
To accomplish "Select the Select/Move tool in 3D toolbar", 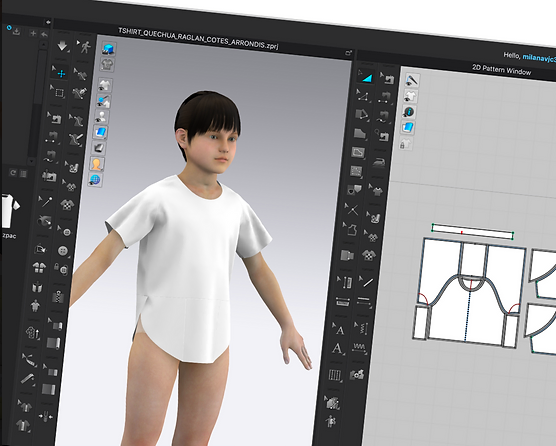I will (59, 72).
